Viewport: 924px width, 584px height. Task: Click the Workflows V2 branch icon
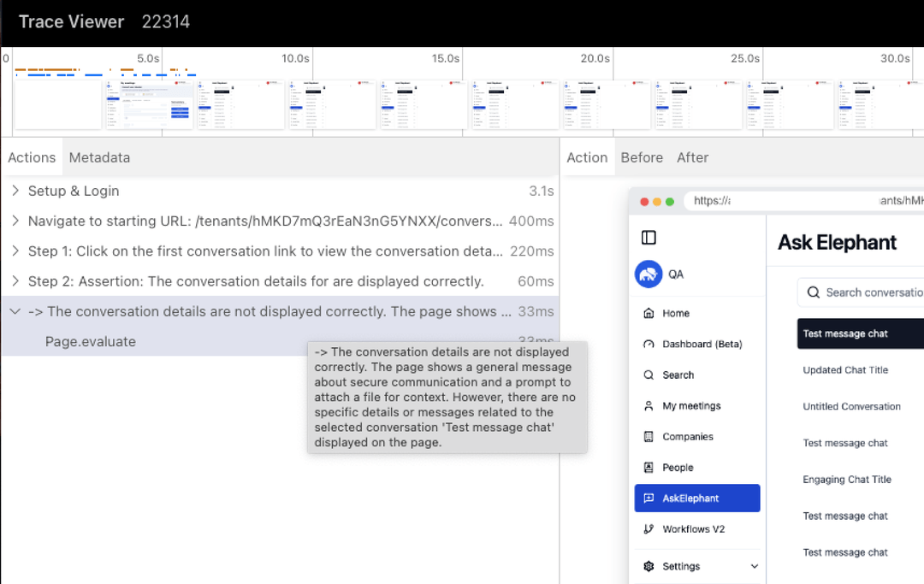(649, 528)
